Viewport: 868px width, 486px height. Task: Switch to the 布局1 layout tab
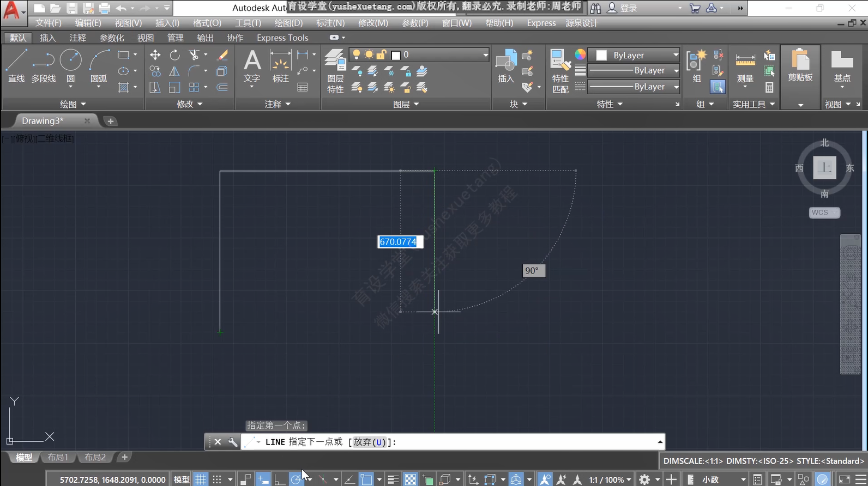tap(58, 457)
